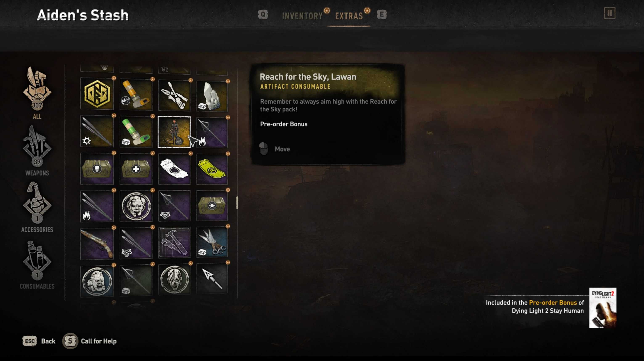Click the pause icon in top corner
The width and height of the screenshot is (644, 361).
610,13
